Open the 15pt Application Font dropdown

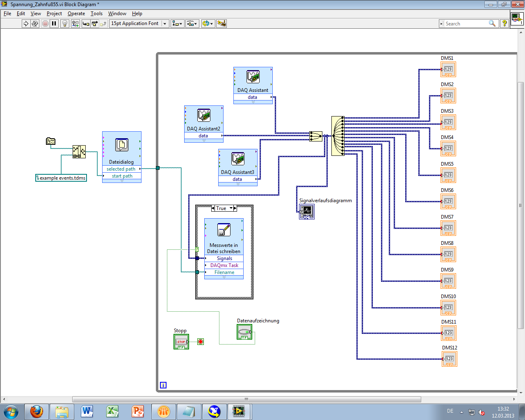pos(139,24)
